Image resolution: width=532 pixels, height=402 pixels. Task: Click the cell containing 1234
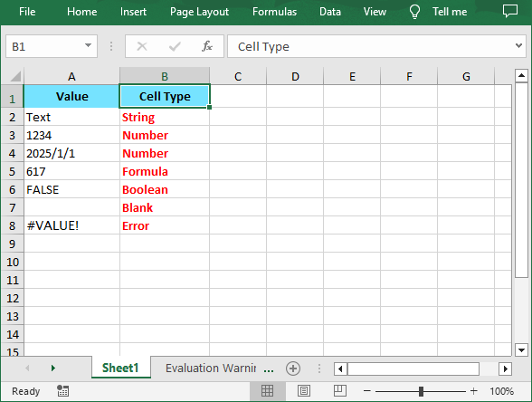[71, 135]
